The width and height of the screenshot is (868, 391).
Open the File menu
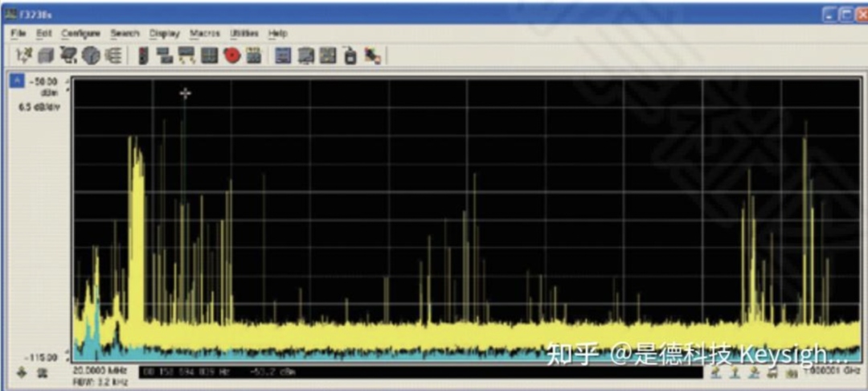click(x=18, y=33)
